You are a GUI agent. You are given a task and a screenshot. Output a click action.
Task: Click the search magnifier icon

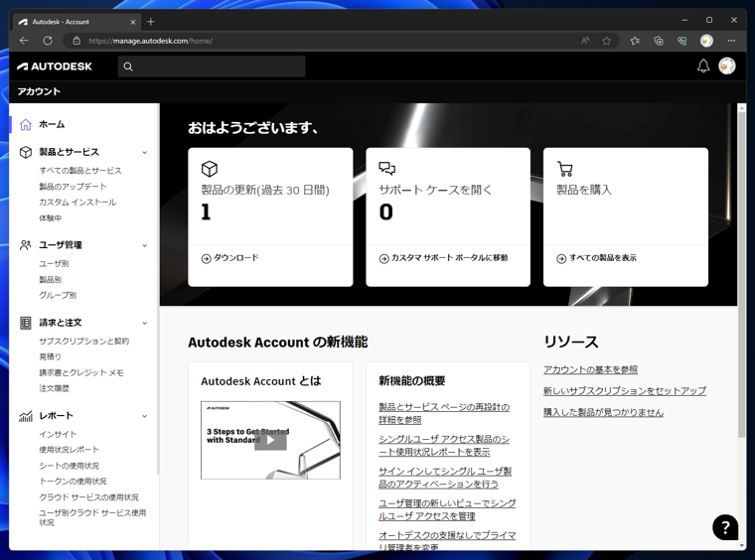coord(128,67)
